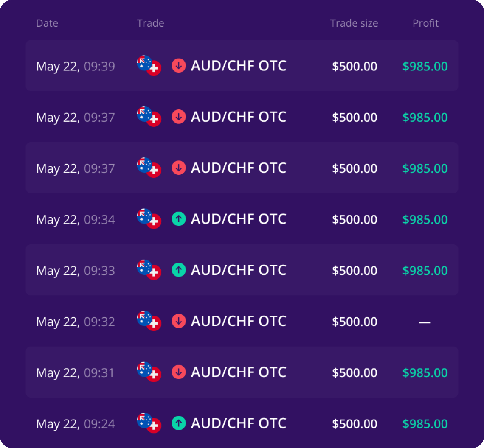Click the $500.00 trade size at 09:34
Screen dimensions: 484x448
pyautogui.click(x=355, y=220)
